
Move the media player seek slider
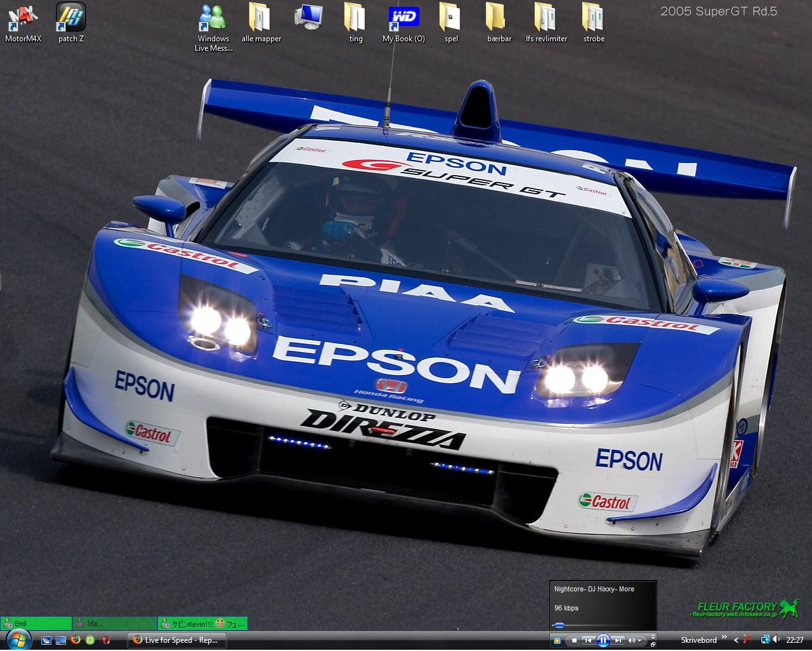click(559, 626)
